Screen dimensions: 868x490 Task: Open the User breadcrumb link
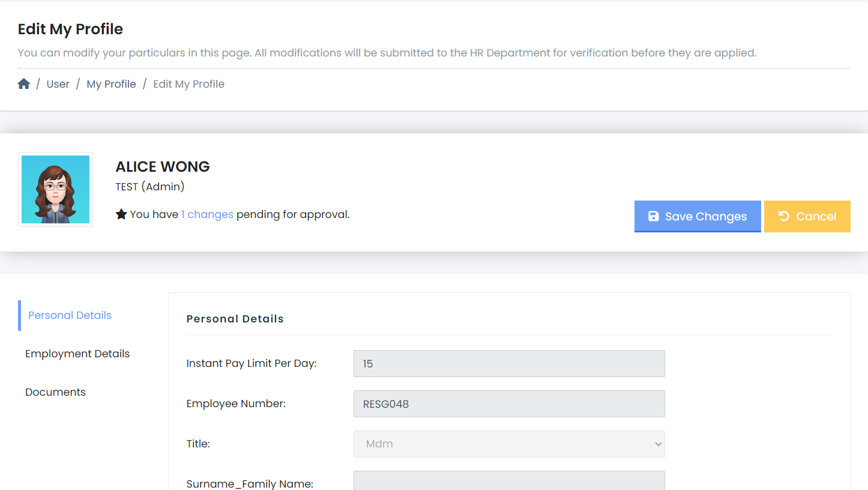(x=58, y=84)
